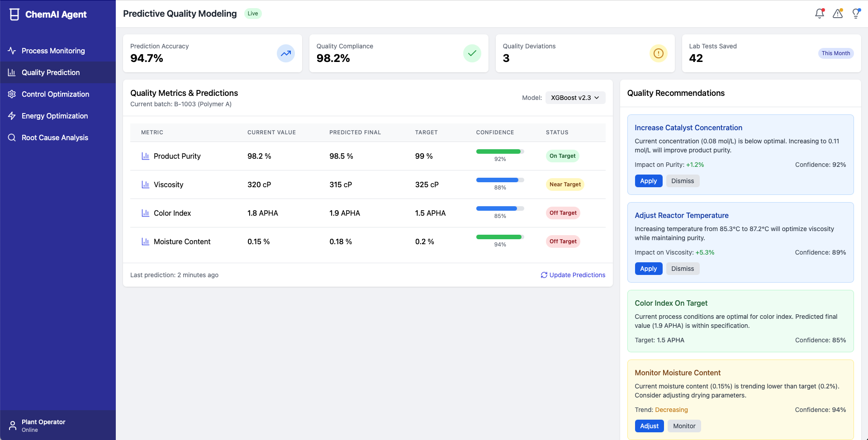Screen dimensions: 868x440
Task: Click the Prediction Accuracy trend icon
Action: coord(286,53)
